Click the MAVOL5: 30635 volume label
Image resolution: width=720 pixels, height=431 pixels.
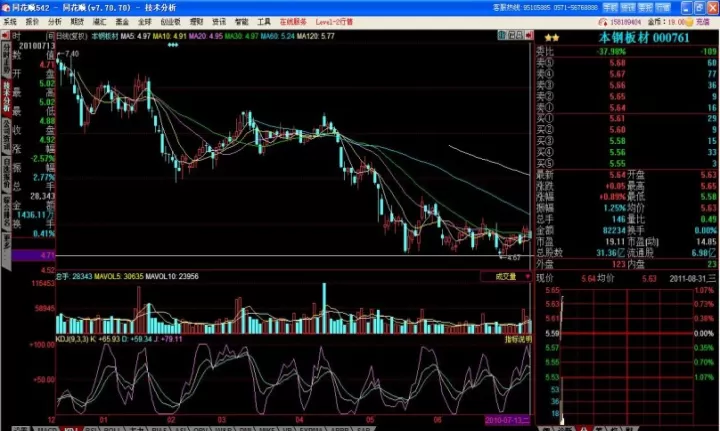point(118,277)
